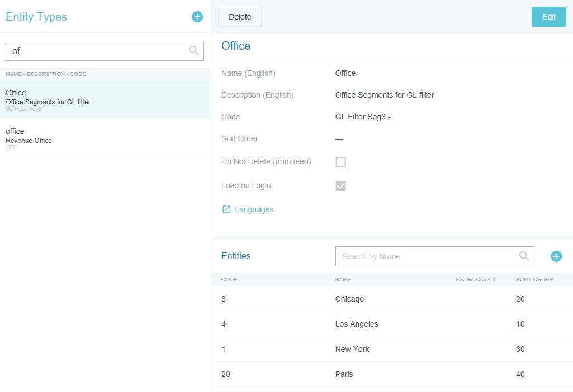Open the Los Angeles entity row

pyautogui.click(x=356, y=324)
